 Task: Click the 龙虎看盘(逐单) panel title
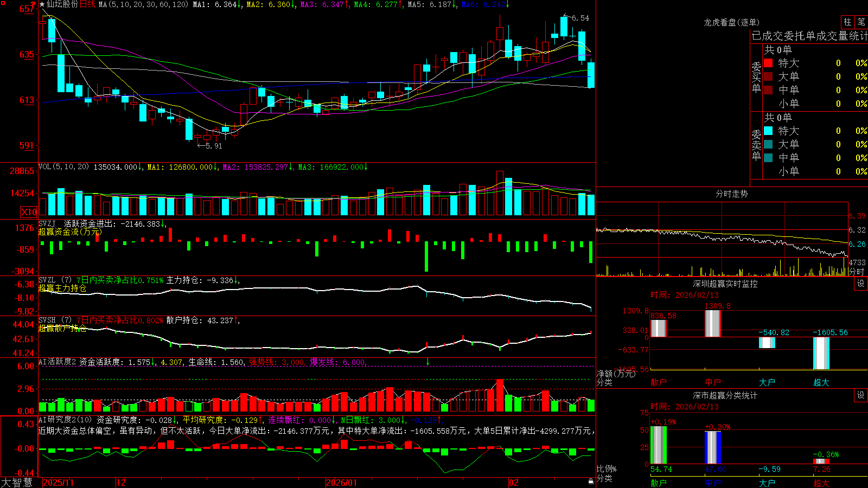[731, 22]
